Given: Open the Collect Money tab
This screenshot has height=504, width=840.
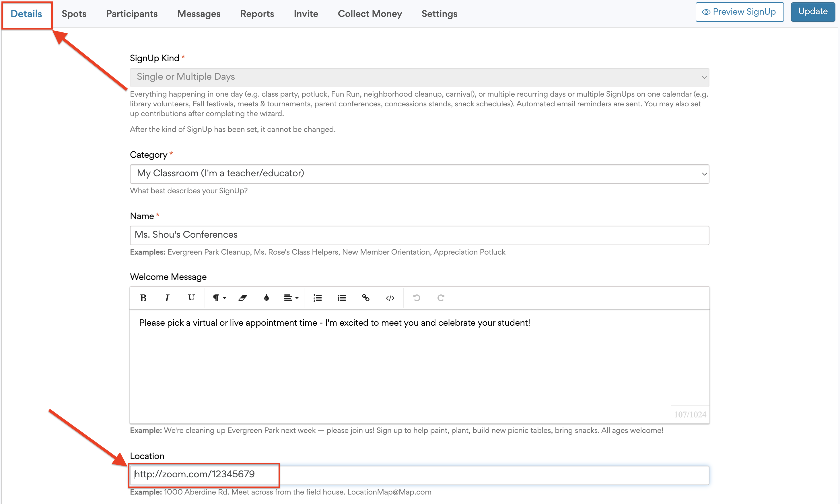Looking at the screenshot, I should pos(370,13).
